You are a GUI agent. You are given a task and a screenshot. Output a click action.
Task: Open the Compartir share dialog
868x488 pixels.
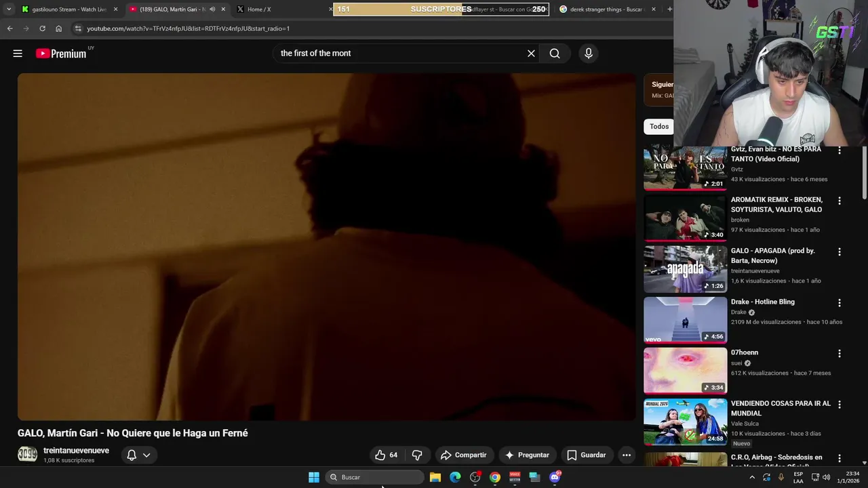point(464,455)
